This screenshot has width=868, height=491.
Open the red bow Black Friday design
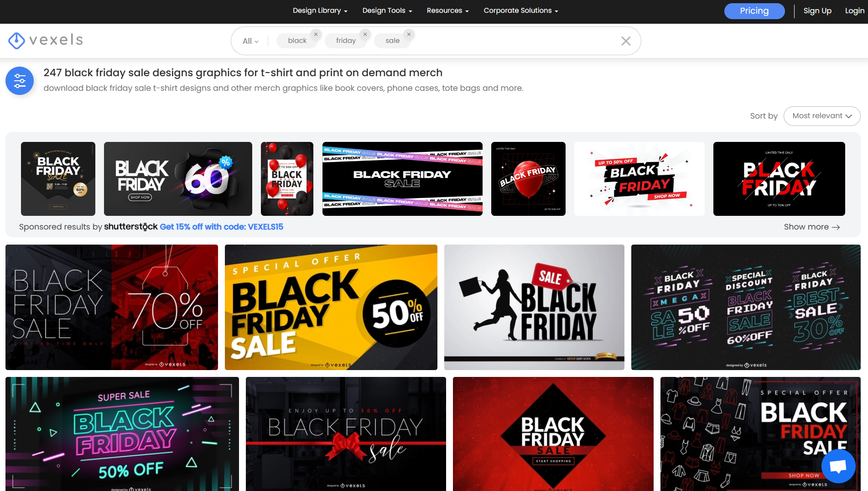pos(346,434)
